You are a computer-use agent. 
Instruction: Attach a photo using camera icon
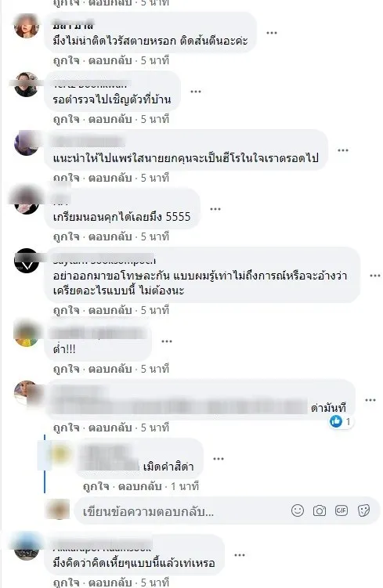[x=320, y=510]
